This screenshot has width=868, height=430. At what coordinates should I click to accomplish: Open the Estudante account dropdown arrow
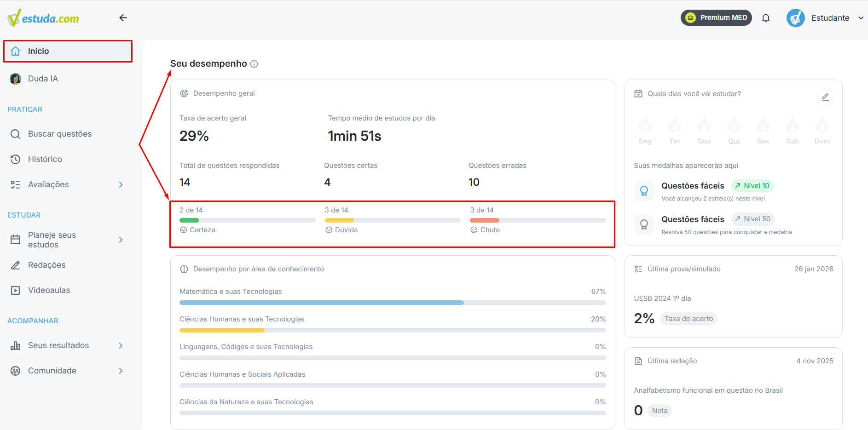[861, 18]
